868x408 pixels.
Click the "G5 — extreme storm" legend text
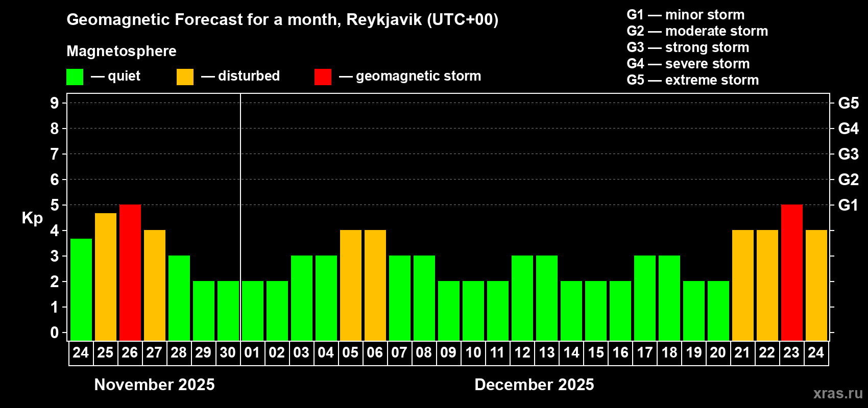pos(693,80)
